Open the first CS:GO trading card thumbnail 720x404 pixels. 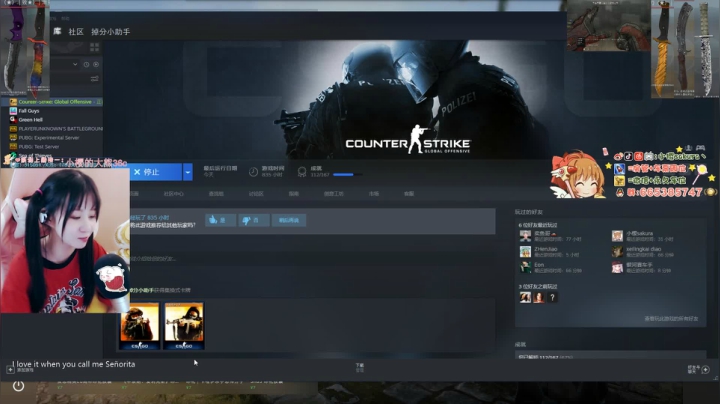(140, 326)
